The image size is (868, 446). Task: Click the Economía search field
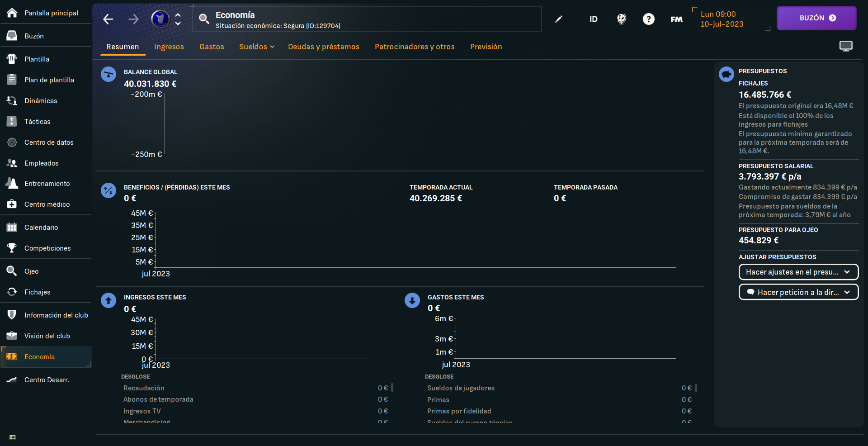[x=367, y=19]
